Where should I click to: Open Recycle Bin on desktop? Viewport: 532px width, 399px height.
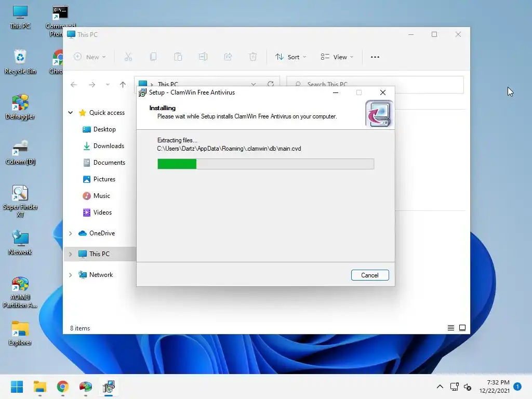tap(20, 62)
